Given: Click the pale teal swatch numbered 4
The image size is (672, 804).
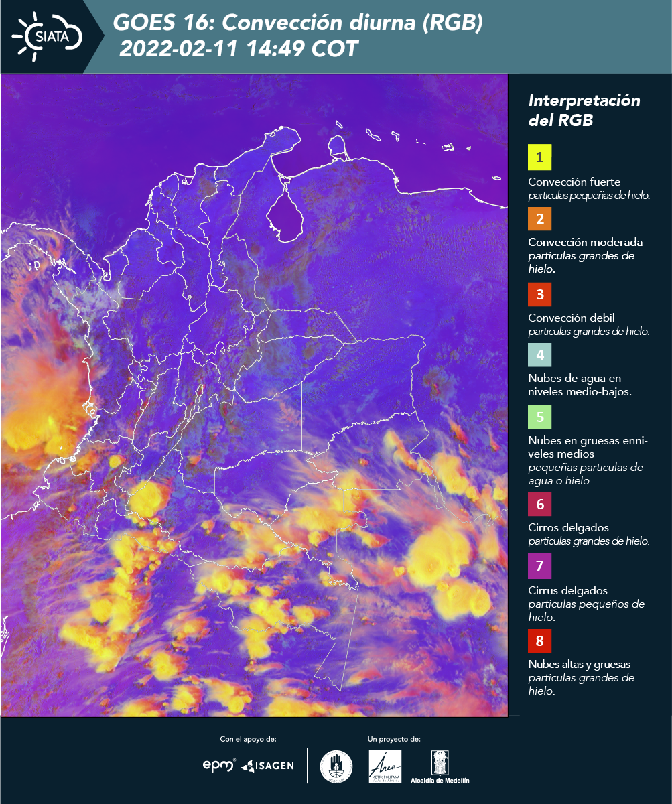Looking at the screenshot, I should click(x=539, y=355).
